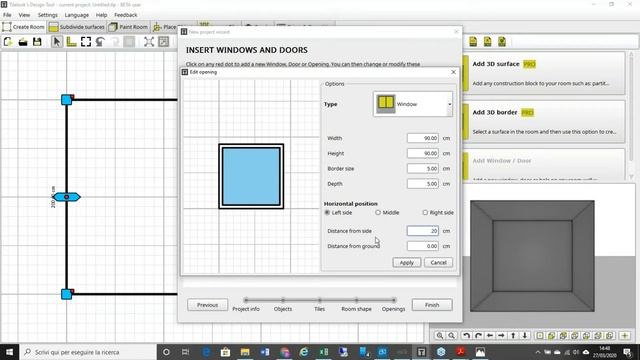Rotate 3D view counterclockwise arrow
The image size is (640, 360).
pos(466,336)
